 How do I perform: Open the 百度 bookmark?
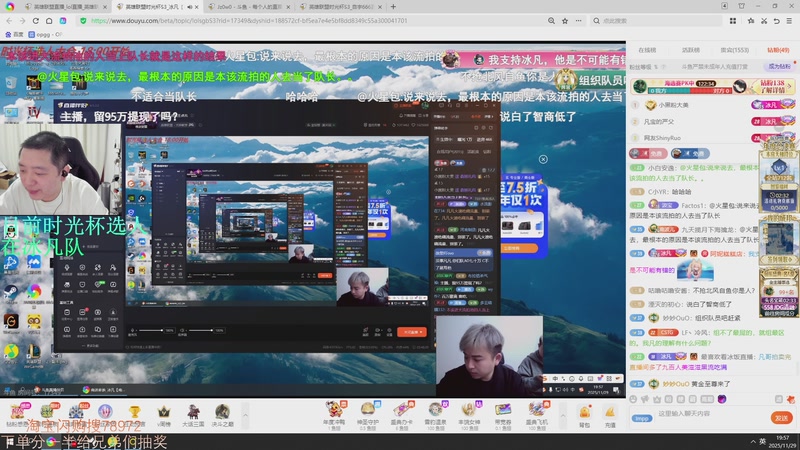(15, 34)
